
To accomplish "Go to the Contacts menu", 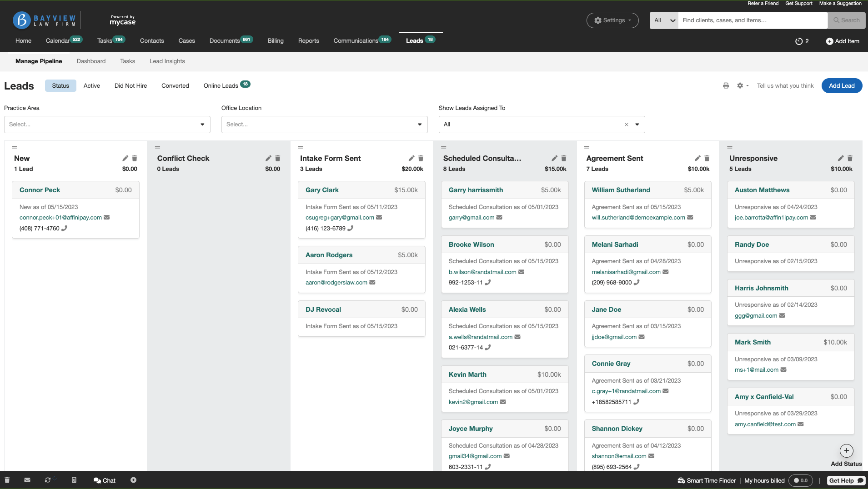I will (152, 40).
